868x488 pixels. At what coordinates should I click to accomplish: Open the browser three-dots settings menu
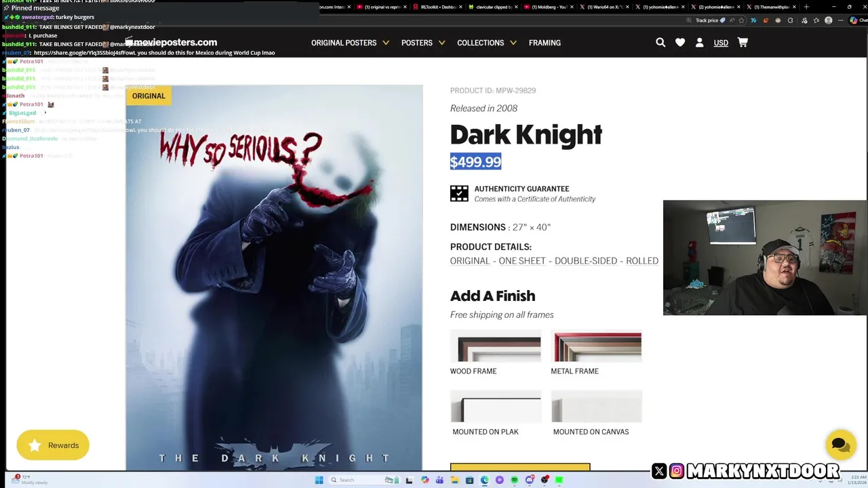(840, 20)
